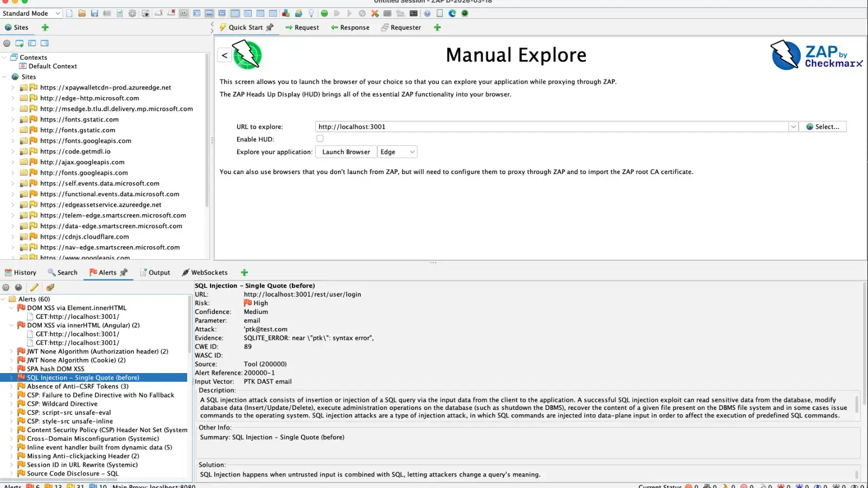This screenshot has width=868, height=488.
Task: Open the Standard Mode dropdown
Action: click(x=31, y=13)
